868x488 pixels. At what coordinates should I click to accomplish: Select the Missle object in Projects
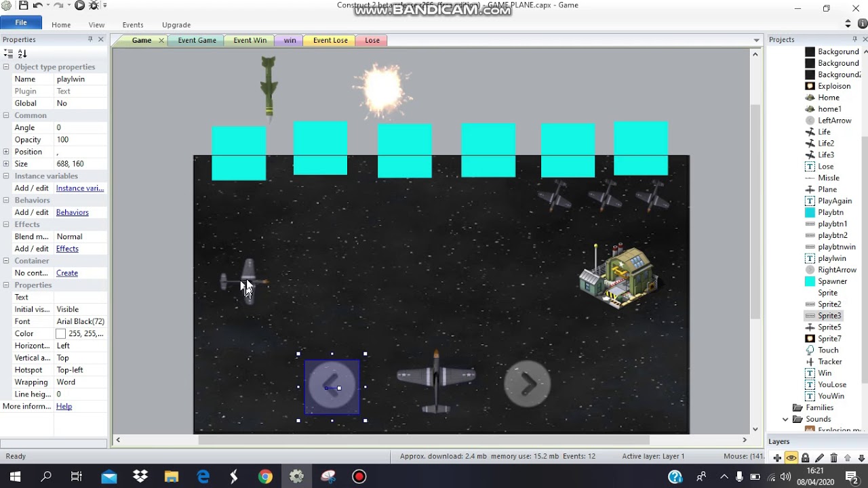[828, 178]
